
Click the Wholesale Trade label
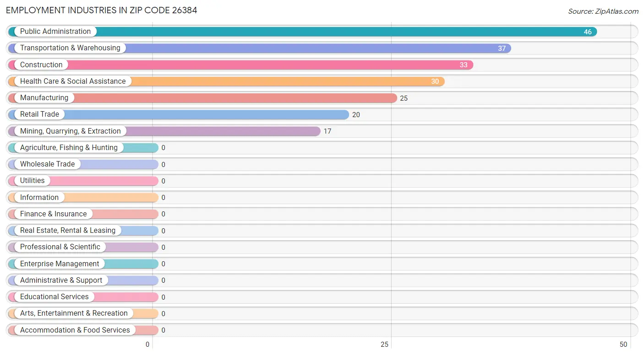tap(47, 164)
